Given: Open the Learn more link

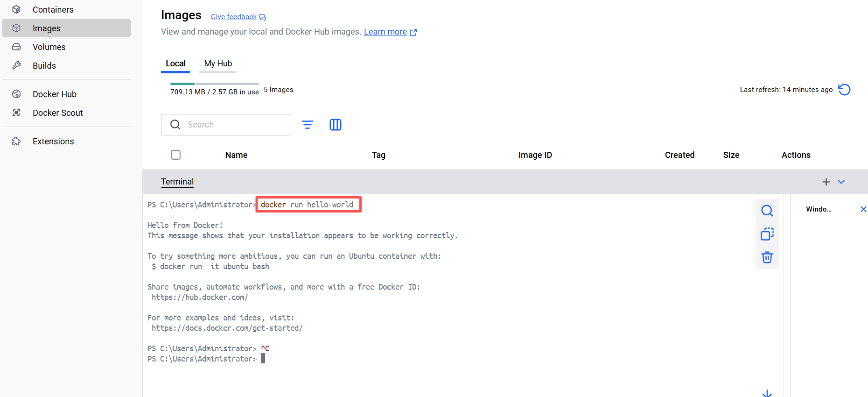Looking at the screenshot, I should pyautogui.click(x=385, y=32).
